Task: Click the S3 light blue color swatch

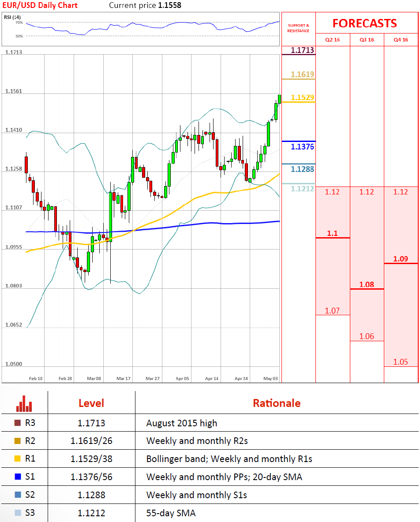Action: click(x=18, y=513)
